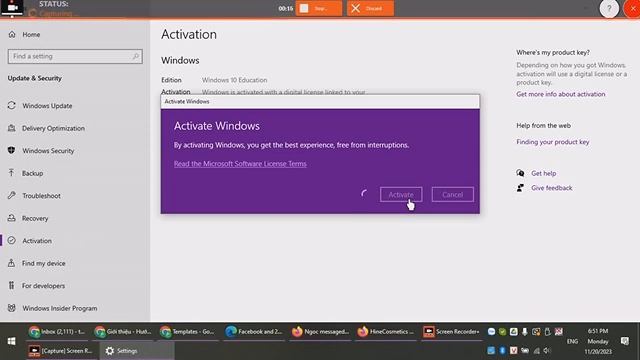The height and width of the screenshot is (360, 640).
Task: Open the Microsoft Software License Terms link
Action: point(240,164)
